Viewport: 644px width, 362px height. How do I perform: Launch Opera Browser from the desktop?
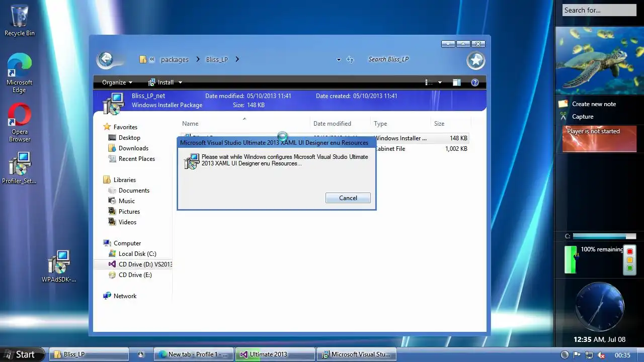click(20, 123)
